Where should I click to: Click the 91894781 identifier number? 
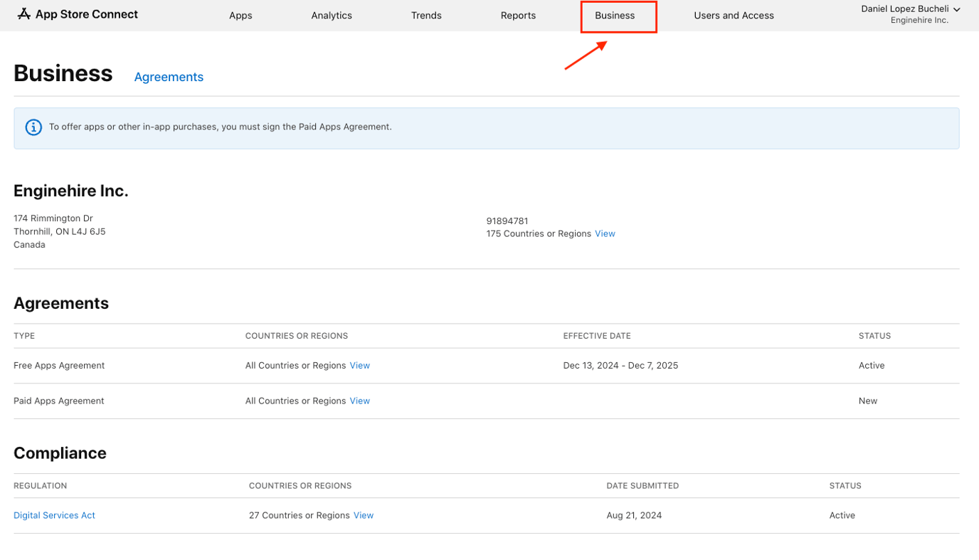point(507,221)
